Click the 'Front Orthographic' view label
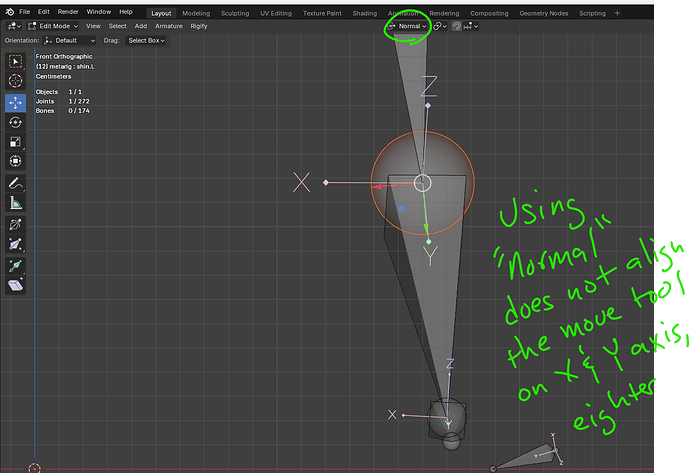This screenshot has height=473, width=690. (x=64, y=56)
